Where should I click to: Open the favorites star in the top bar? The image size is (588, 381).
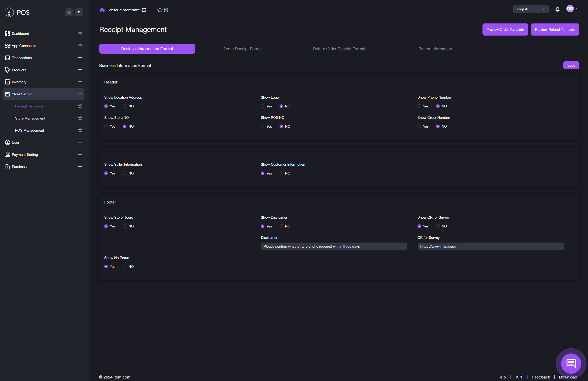point(160,10)
